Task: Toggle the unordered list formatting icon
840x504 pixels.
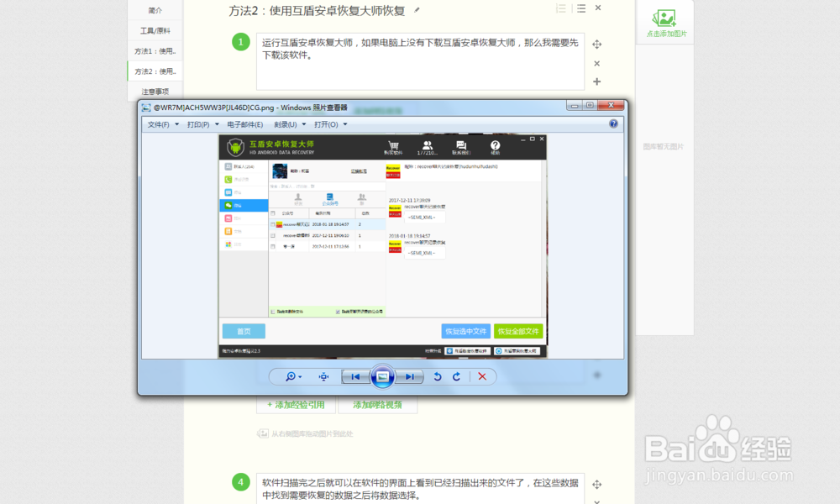Action: point(580,8)
